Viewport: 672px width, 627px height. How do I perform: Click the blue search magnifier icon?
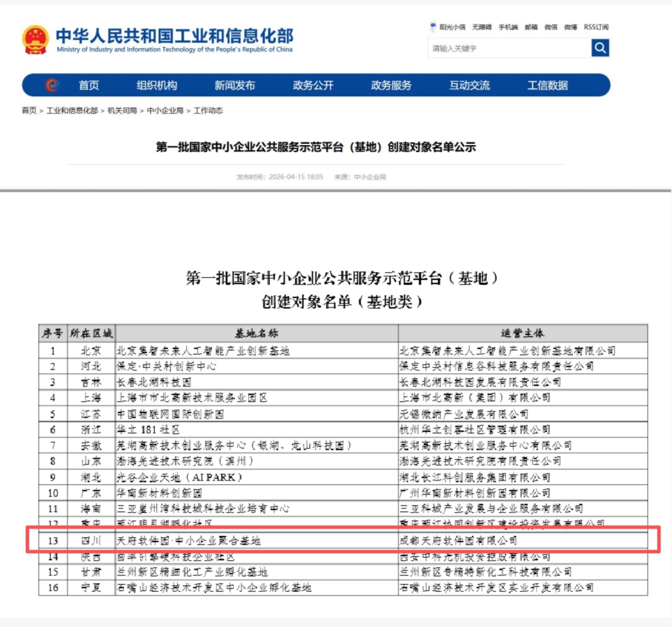click(x=600, y=47)
